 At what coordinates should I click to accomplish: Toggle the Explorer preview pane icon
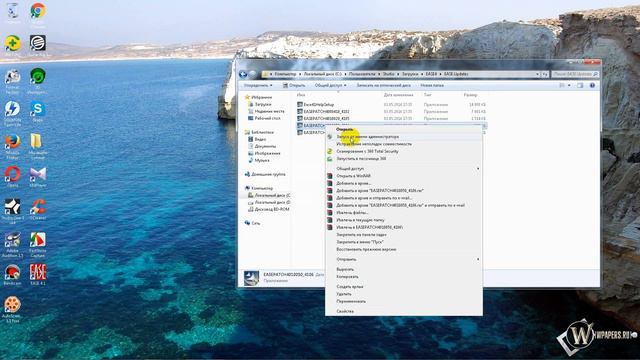coord(580,85)
